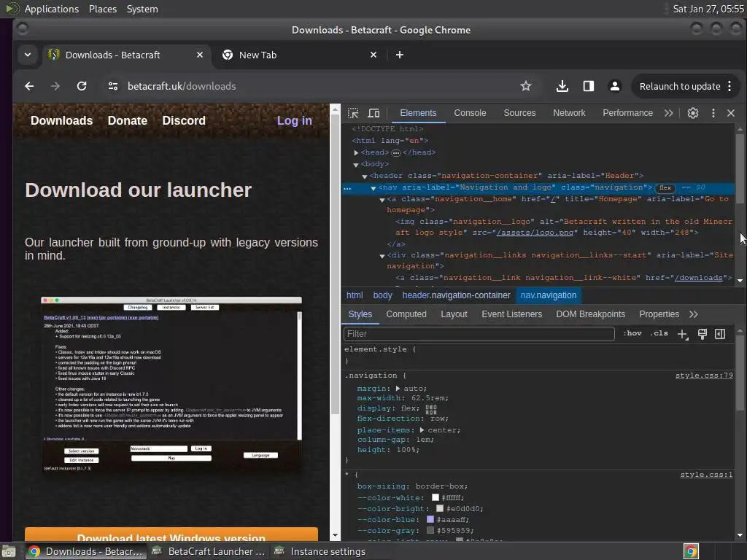The height and width of the screenshot is (560, 747).
Task: Open the tab search dropdown arrow
Action: 28,55
